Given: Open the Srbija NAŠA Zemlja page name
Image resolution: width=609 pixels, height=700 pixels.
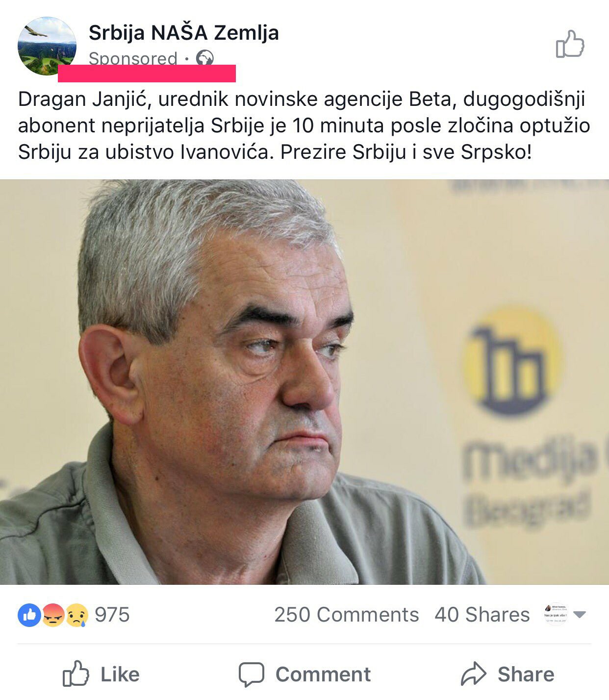Looking at the screenshot, I should [184, 33].
